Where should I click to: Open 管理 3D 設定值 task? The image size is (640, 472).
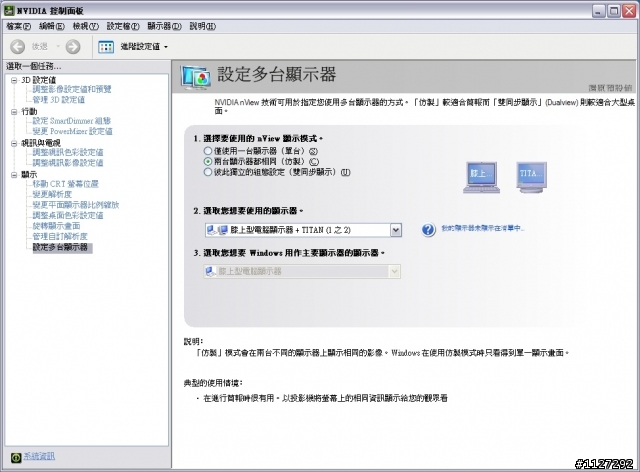pyautogui.click(x=59, y=100)
